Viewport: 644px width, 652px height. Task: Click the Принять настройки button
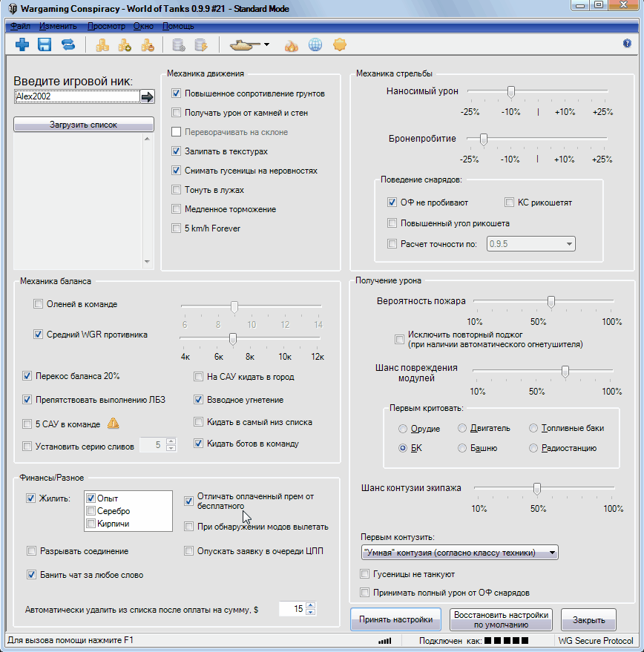[395, 619]
